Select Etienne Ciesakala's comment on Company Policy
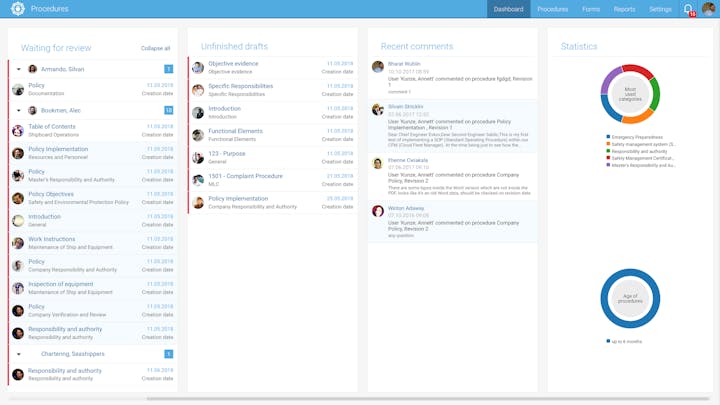The width and height of the screenshot is (720, 405). pyautogui.click(x=453, y=177)
